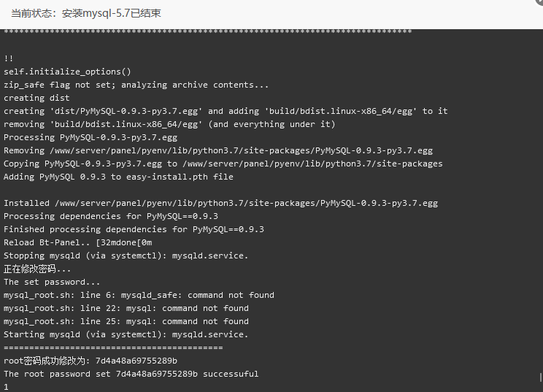The height and width of the screenshot is (392, 543).
Task: Click the 'Stopping mysqld (via systemctl)' line
Action: pos(126,256)
